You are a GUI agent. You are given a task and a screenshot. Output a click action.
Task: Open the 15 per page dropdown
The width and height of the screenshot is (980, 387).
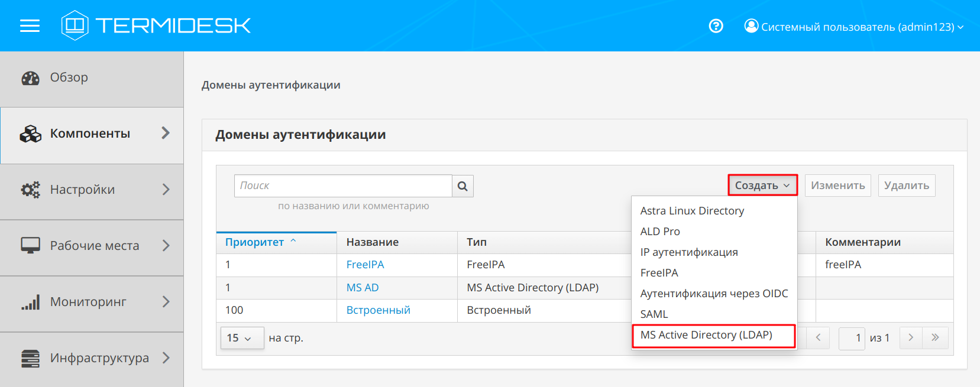[x=241, y=338]
